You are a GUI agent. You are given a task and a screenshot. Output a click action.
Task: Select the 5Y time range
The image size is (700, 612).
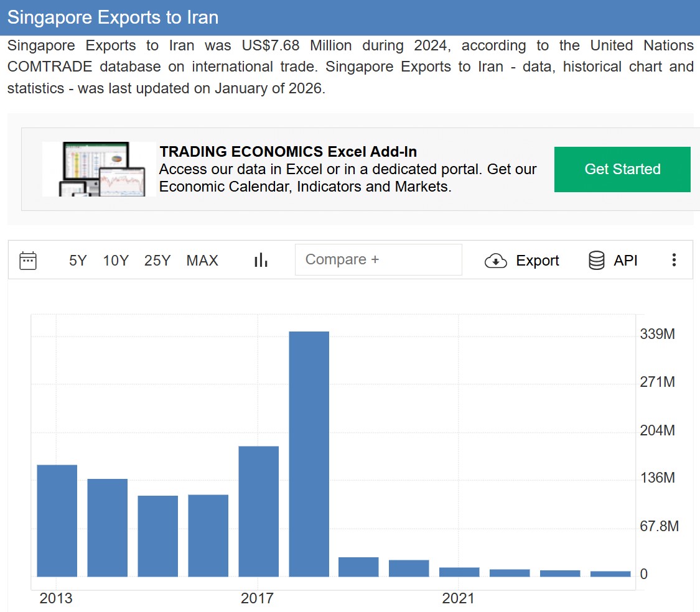78,261
